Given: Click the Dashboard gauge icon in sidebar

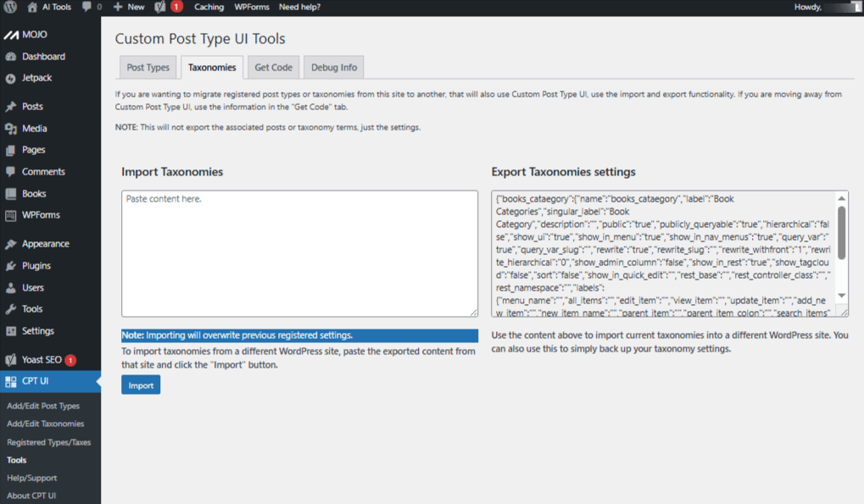Looking at the screenshot, I should pos(10,57).
